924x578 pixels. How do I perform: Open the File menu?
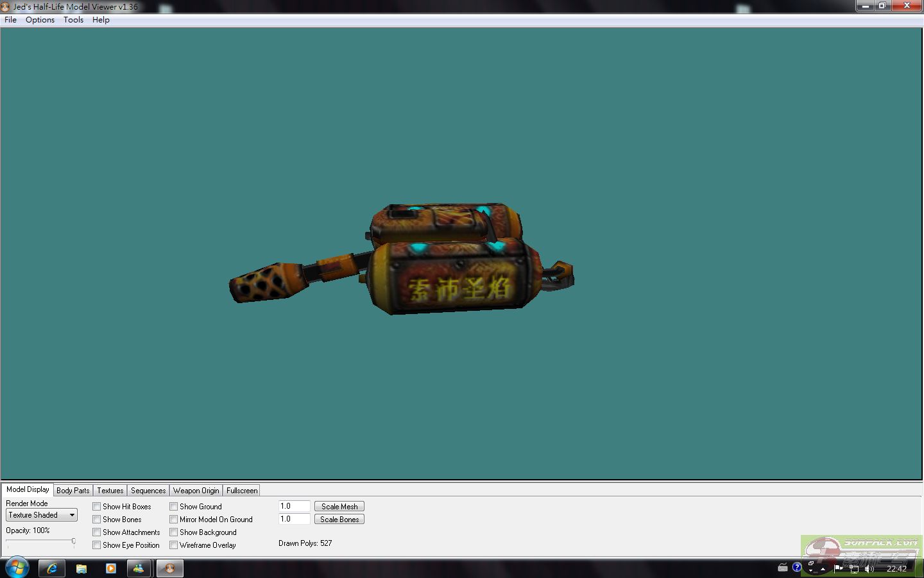point(11,20)
